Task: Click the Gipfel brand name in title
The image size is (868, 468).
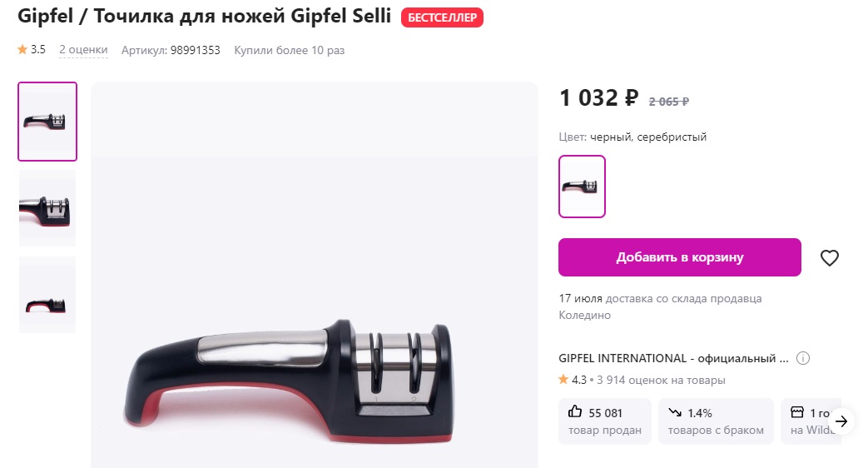Action: 45,17
